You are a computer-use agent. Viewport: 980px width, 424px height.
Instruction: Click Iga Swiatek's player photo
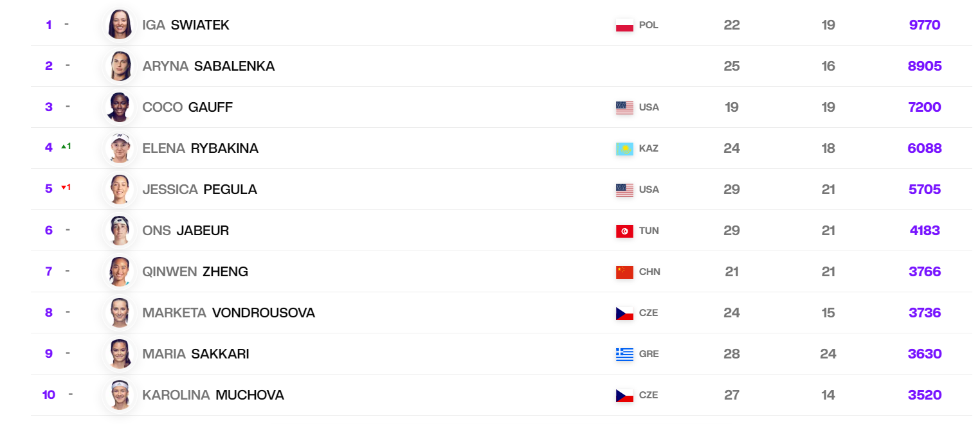coord(120,25)
